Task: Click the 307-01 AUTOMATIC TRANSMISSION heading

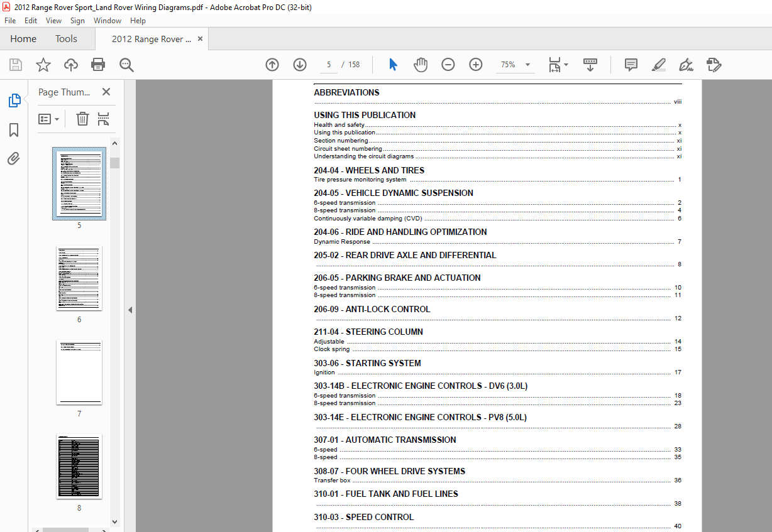Action: [385, 440]
